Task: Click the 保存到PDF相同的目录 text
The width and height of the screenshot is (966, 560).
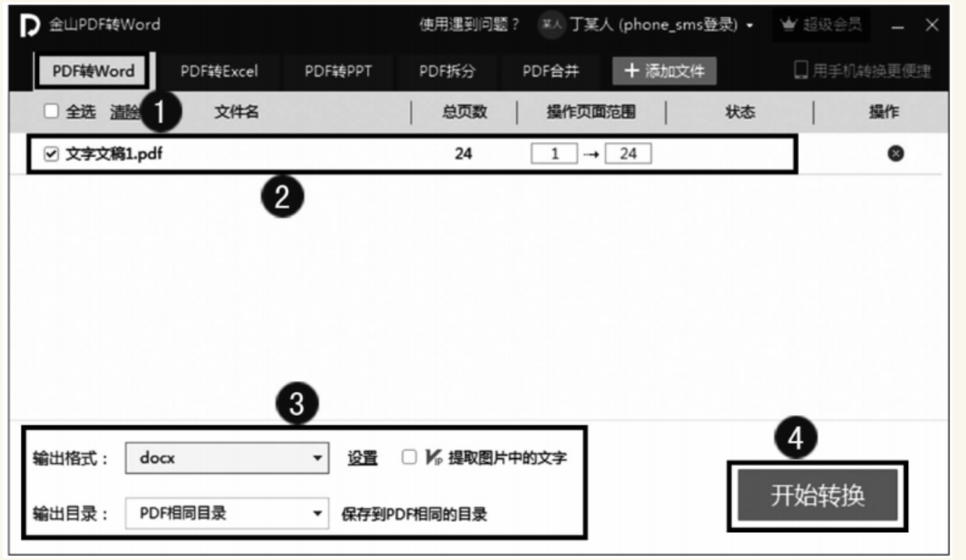Action: click(x=414, y=515)
